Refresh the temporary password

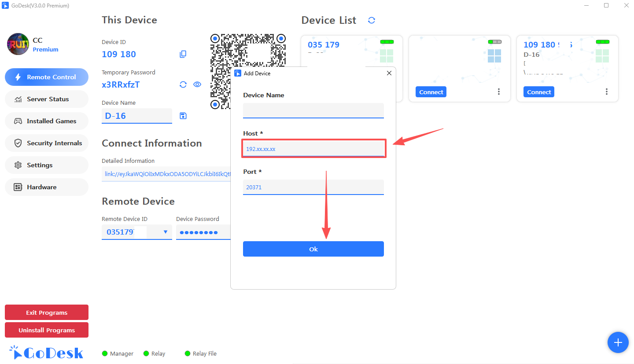[x=183, y=85]
